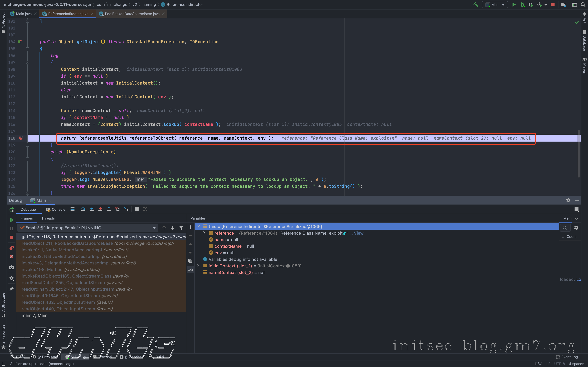Click the Build project hammer icon
588x367 pixels.
point(475,5)
